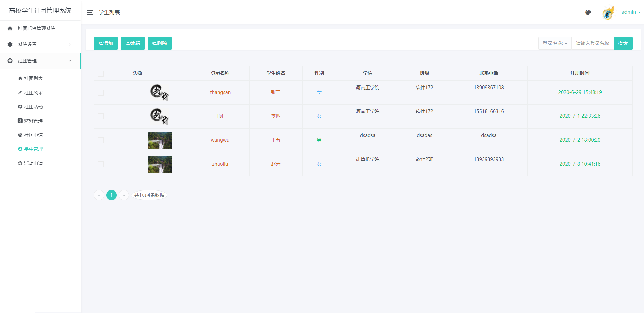Open the 社团申请 menu item
Viewport: 644px width, 313px height.
point(33,135)
